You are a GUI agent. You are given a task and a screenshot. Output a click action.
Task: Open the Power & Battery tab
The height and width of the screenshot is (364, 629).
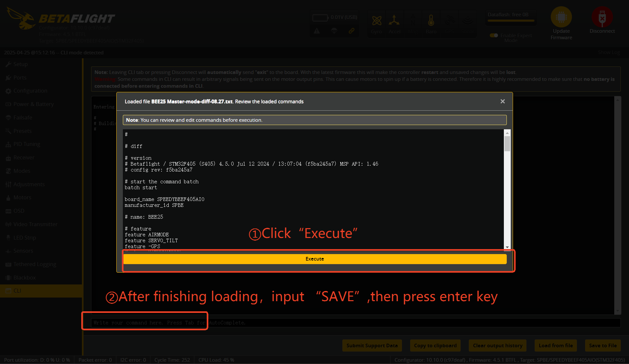click(x=41, y=104)
